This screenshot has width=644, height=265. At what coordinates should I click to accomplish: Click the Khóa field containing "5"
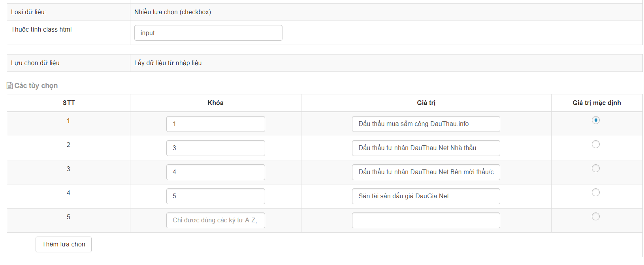click(x=215, y=196)
